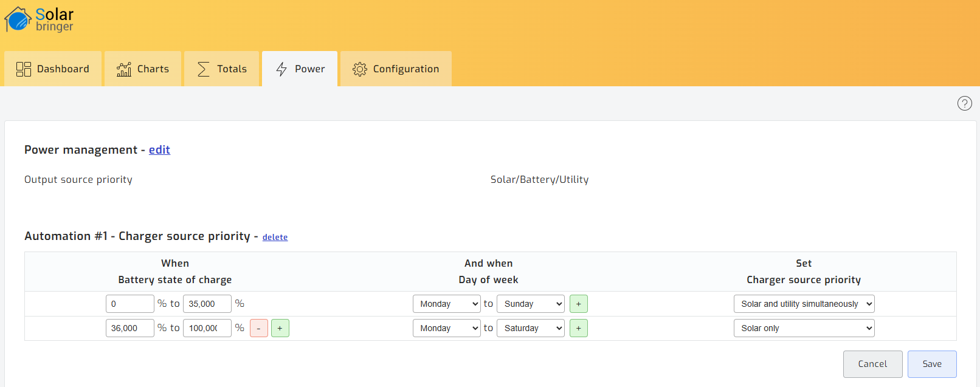Screen dimensions: 980x387
Task: Open the Sunday end day dropdown
Action: tap(530, 304)
